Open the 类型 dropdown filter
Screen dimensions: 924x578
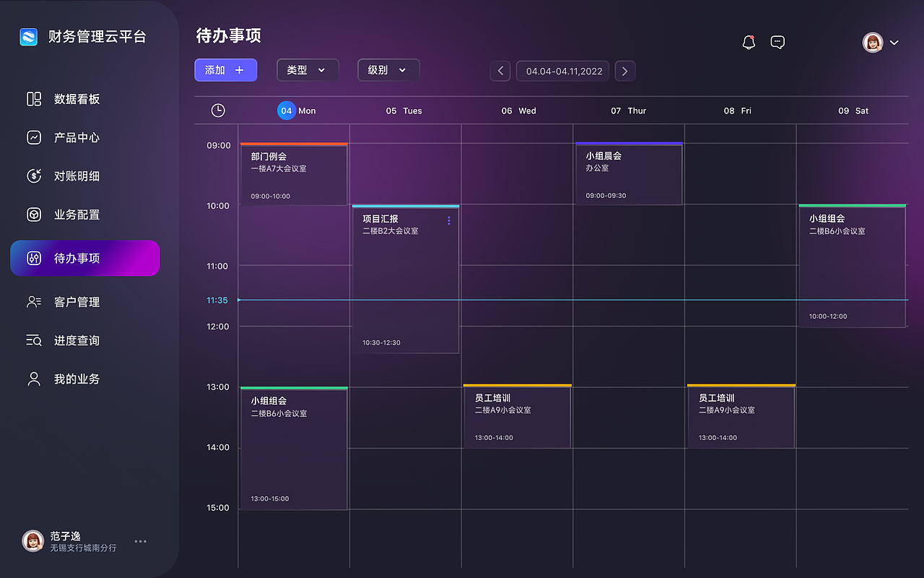point(308,70)
